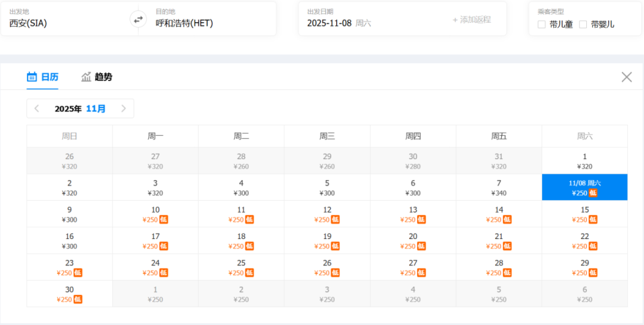
Task: Select November 15 with ¥250 fare
Action: pos(585,214)
